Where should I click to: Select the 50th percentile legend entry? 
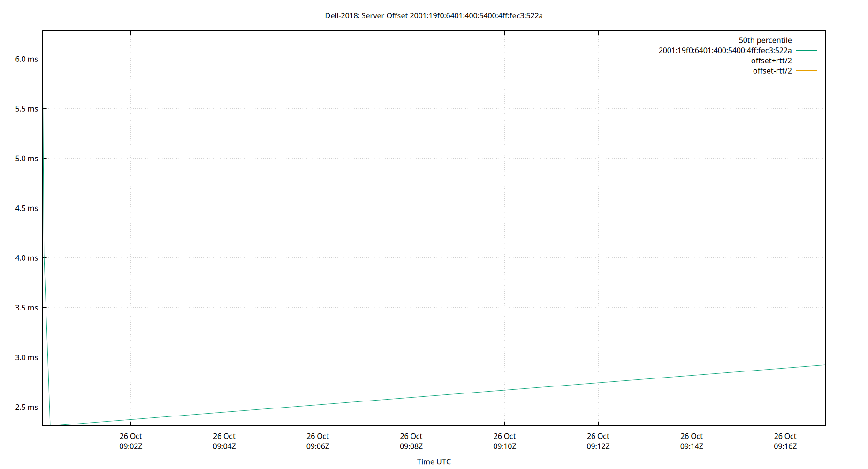click(766, 40)
